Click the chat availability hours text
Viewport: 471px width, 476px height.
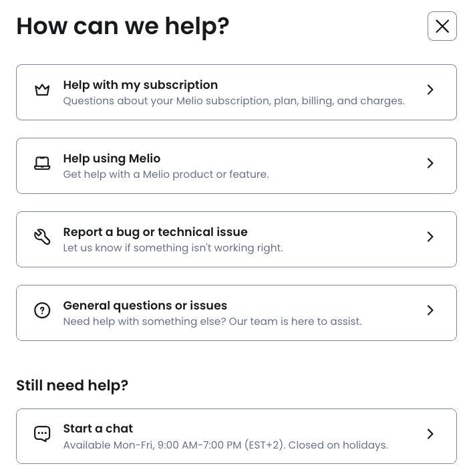point(225,445)
